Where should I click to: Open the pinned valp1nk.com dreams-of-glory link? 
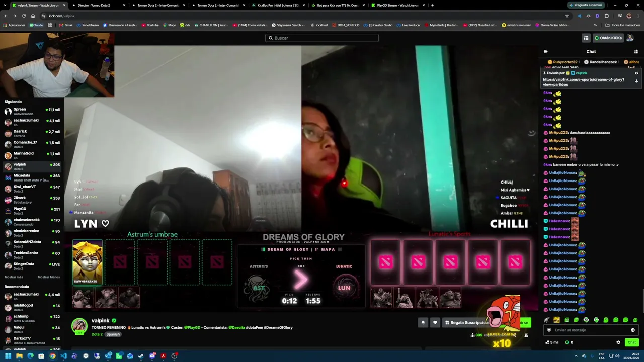click(584, 82)
